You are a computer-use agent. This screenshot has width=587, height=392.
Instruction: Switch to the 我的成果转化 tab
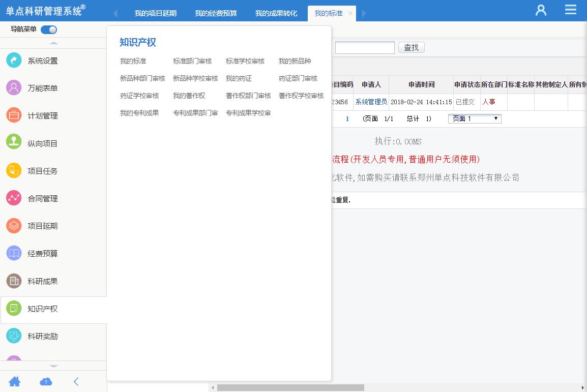[x=276, y=13]
